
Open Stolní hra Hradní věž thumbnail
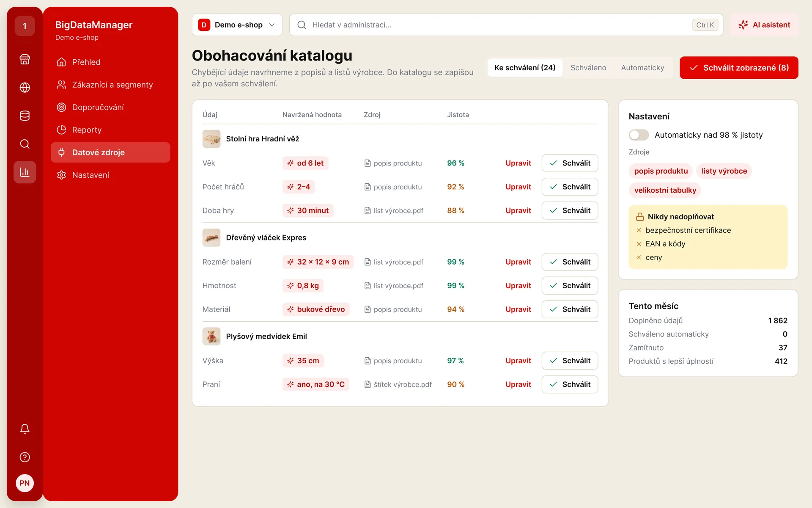point(211,139)
